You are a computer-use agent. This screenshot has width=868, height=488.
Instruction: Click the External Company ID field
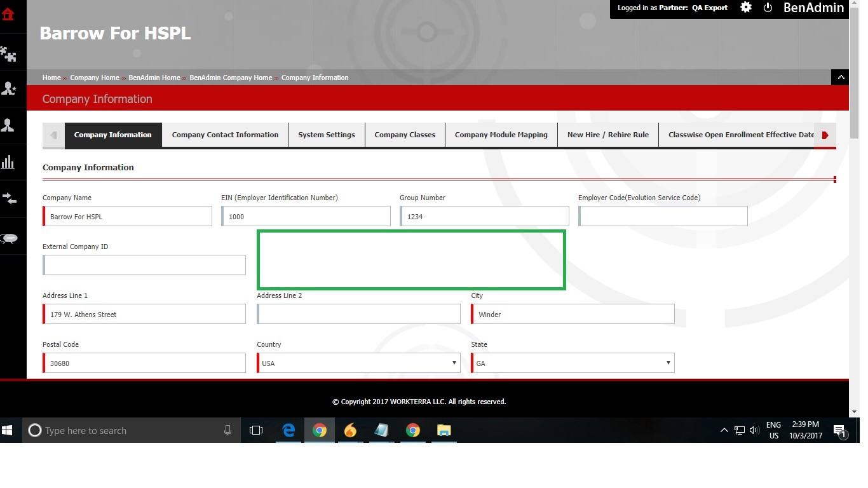(x=144, y=265)
